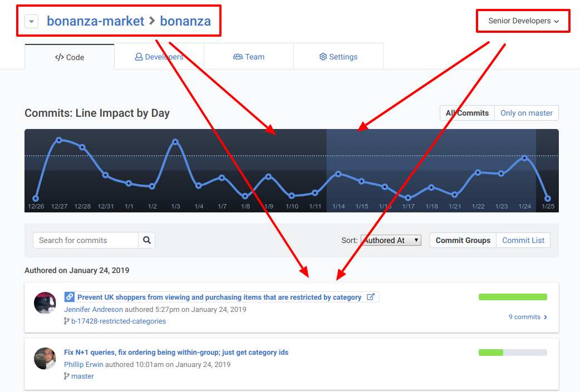Click the blue chain link icon on first commit
Viewport: 580px width, 392px height.
click(x=69, y=297)
